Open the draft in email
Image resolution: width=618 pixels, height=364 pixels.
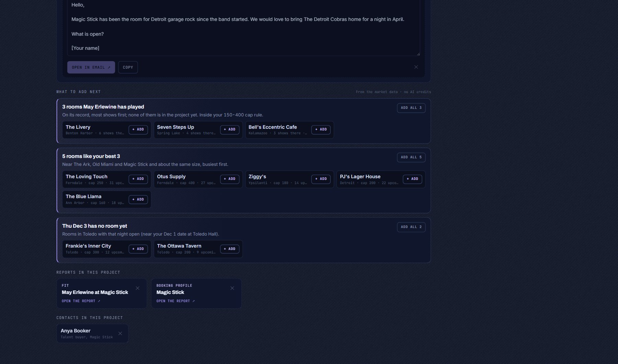coord(91,67)
